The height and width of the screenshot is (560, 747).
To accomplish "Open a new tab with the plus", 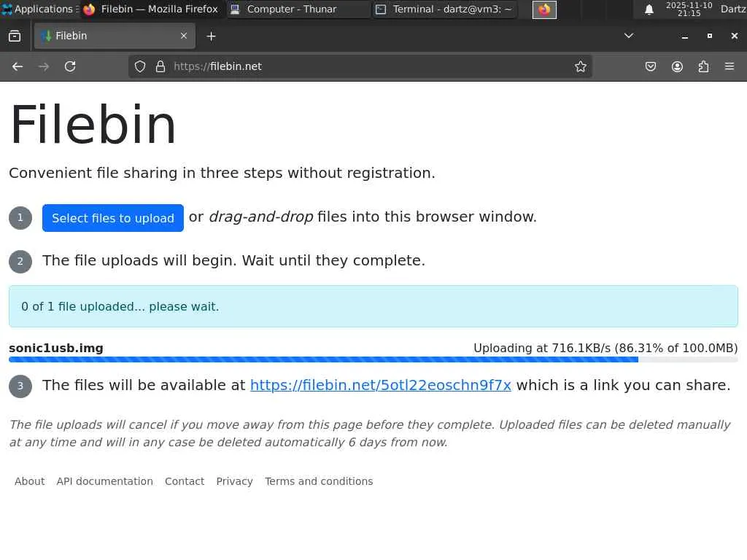I will (x=211, y=36).
